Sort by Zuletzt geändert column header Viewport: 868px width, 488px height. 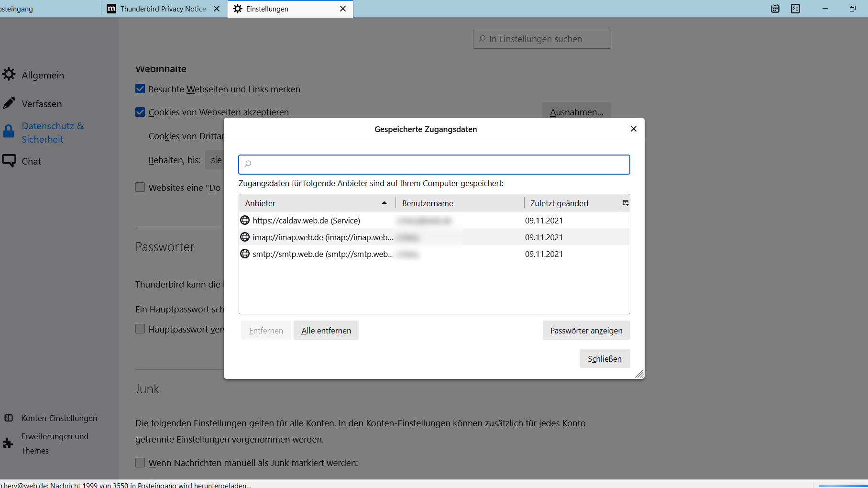[x=571, y=203]
